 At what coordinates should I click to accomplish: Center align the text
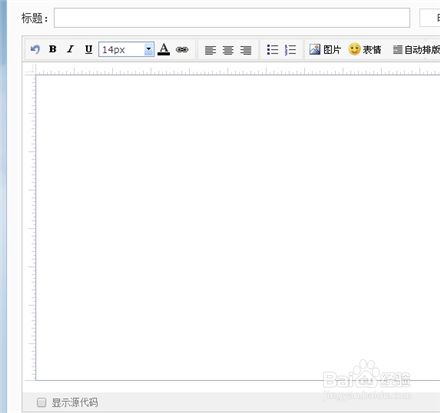point(228,50)
